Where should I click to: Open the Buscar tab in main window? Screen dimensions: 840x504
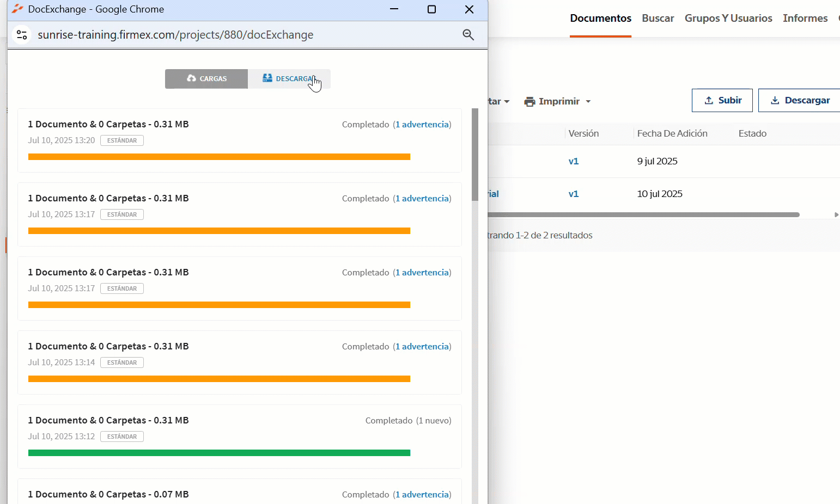[x=658, y=19]
